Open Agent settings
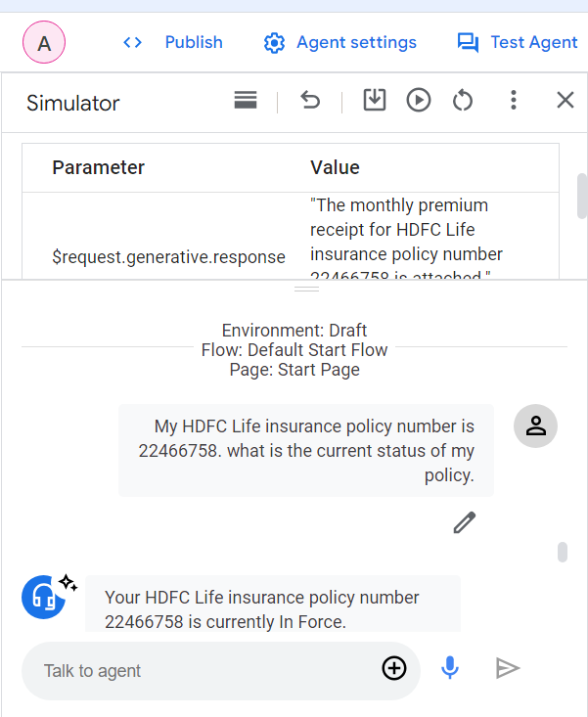Screen dimensions: 588x717 pos(356,42)
